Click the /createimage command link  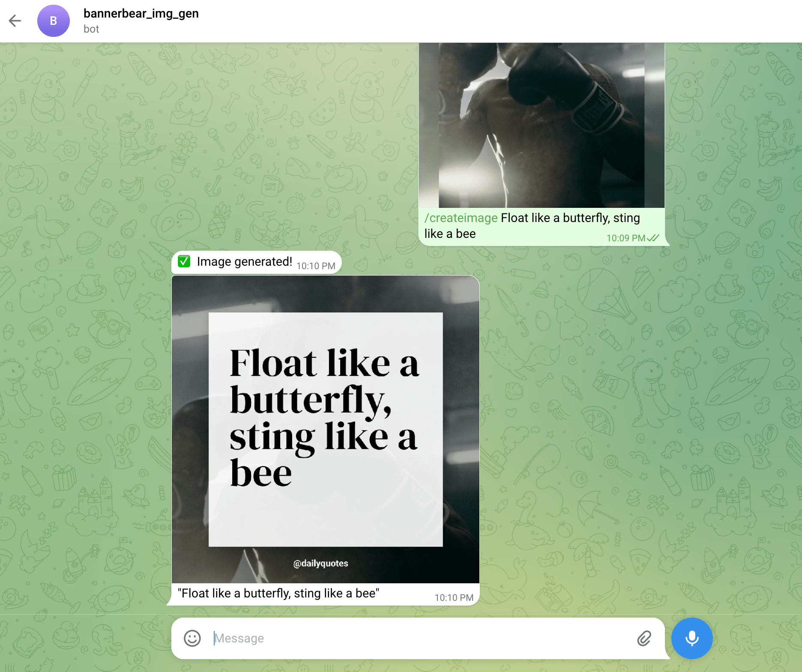coord(461,218)
